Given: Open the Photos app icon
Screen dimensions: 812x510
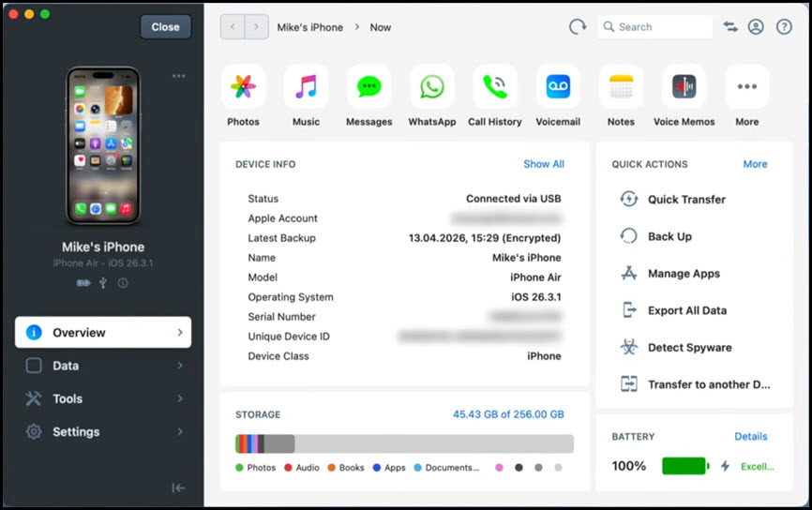Looking at the screenshot, I should [x=244, y=86].
